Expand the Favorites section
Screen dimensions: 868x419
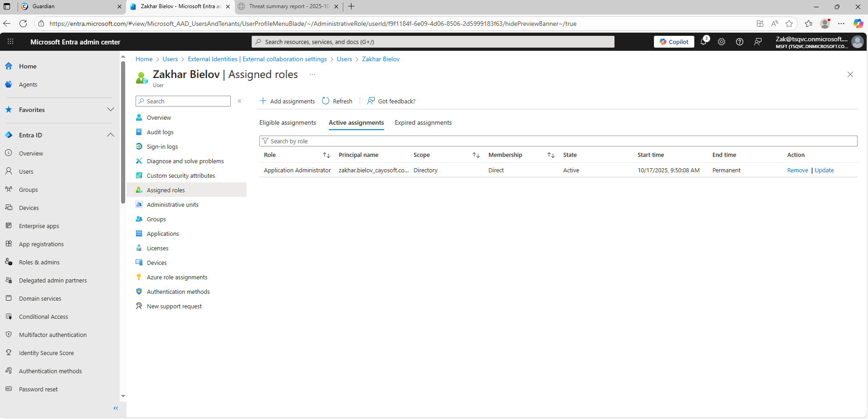click(110, 110)
